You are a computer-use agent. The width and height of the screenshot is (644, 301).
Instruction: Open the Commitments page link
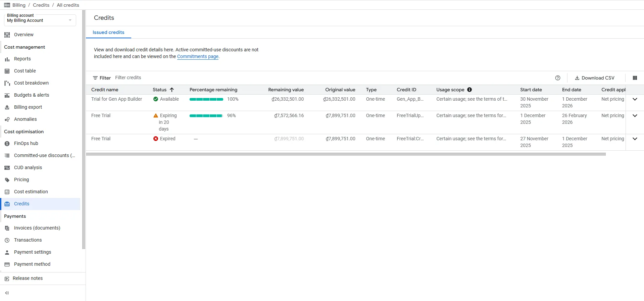(x=198, y=57)
